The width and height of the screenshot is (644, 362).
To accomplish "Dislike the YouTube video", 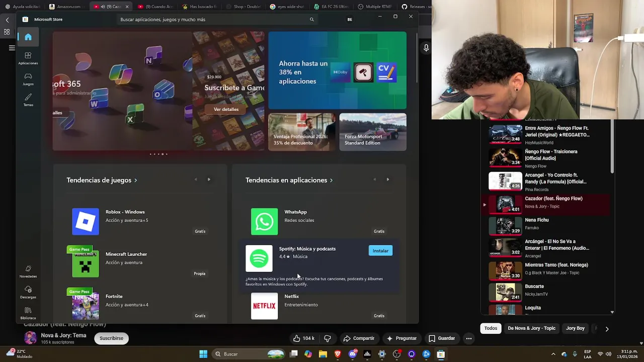I will point(328,338).
